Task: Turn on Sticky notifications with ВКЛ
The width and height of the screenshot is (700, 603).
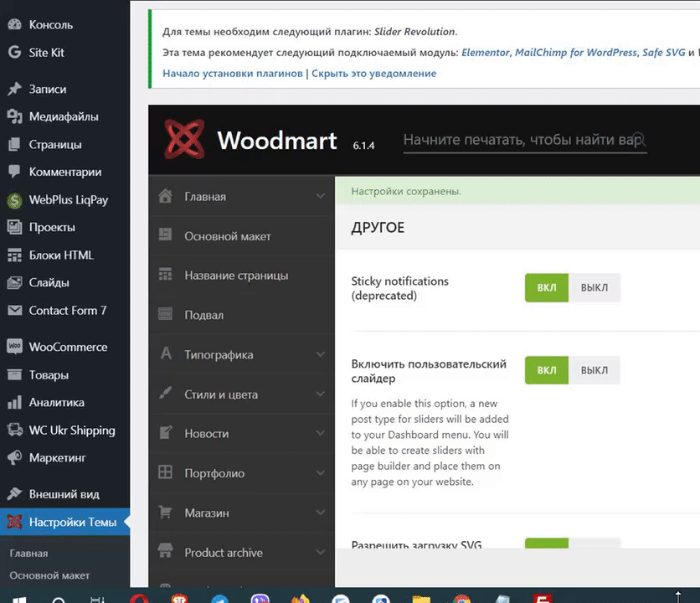Action: pos(547,287)
